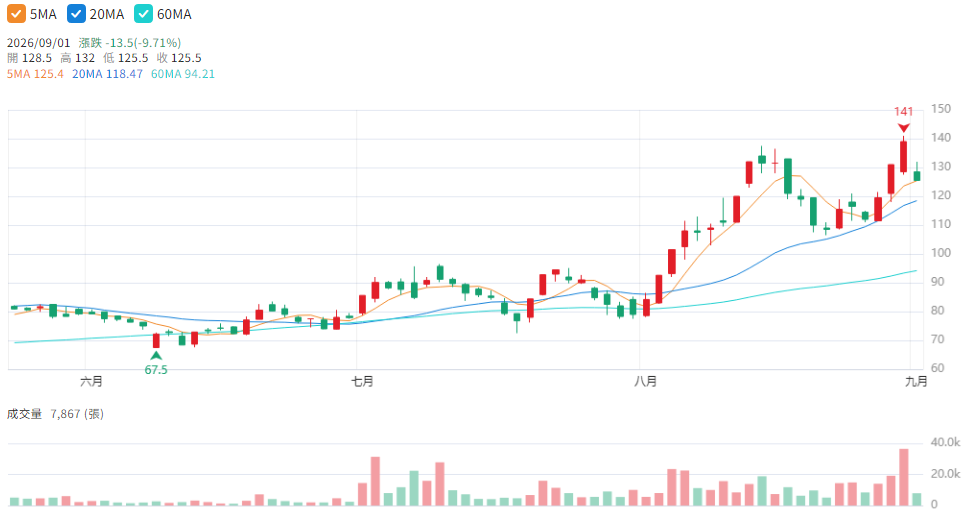Click the 七月 axis label

363,381
